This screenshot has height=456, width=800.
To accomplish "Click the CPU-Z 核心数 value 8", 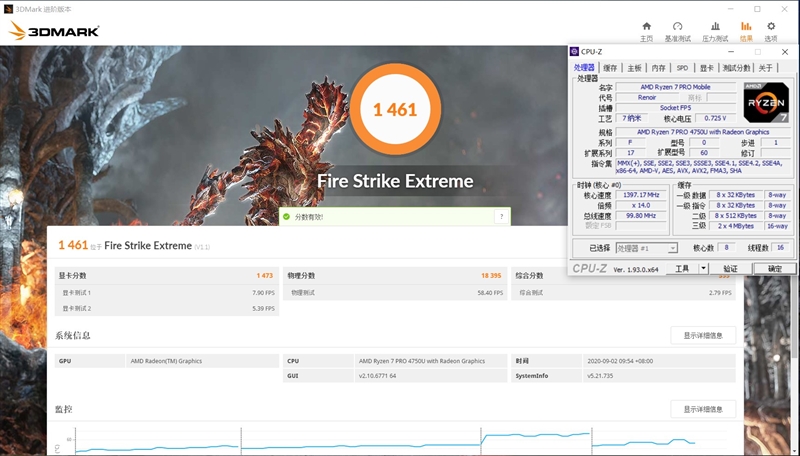I will tap(726, 247).
